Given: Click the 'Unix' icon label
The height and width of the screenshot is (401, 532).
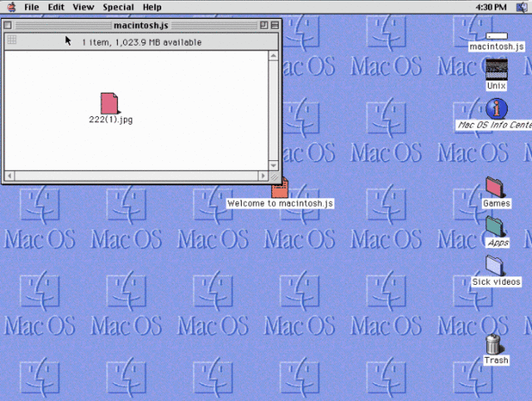Looking at the screenshot, I should [x=496, y=86].
